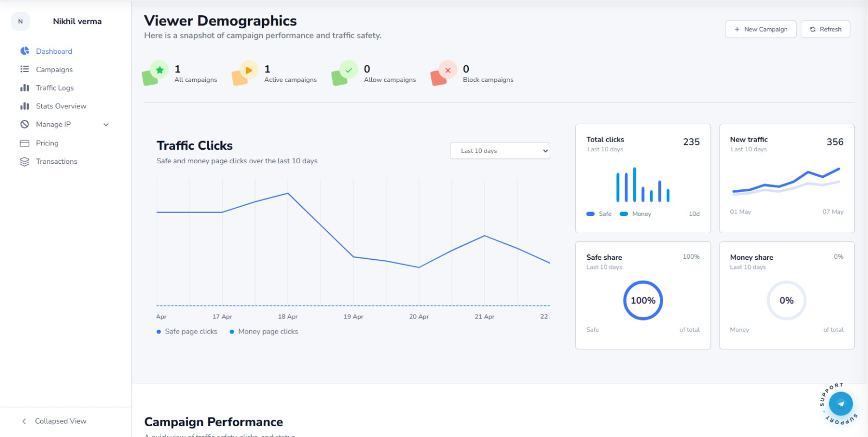Image resolution: width=868 pixels, height=437 pixels.
Task: Click the New Campaign button
Action: point(760,29)
